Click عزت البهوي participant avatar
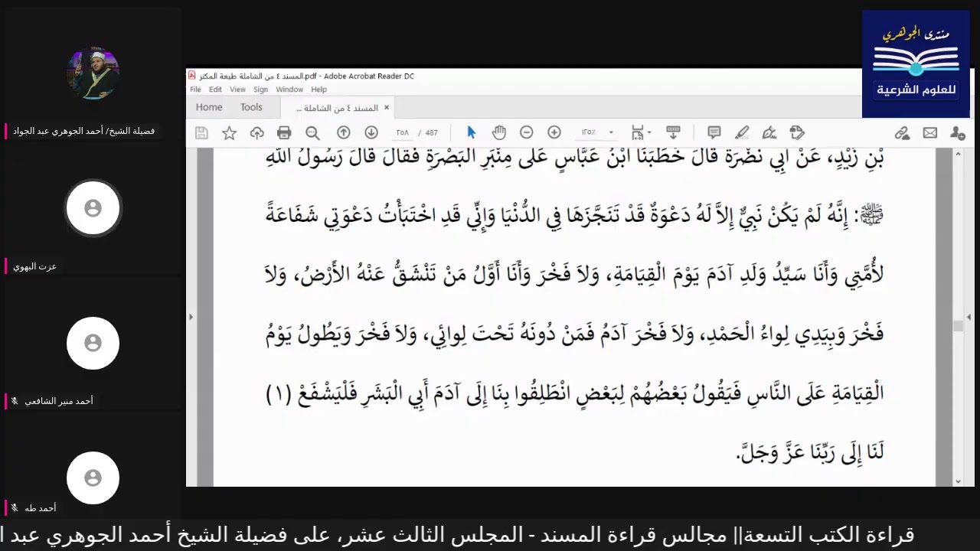980x551 pixels. 93,208
